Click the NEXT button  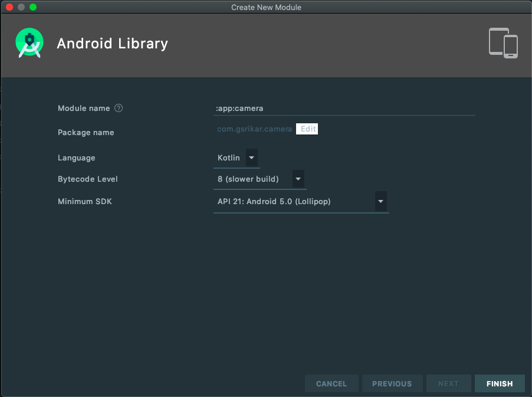point(448,383)
